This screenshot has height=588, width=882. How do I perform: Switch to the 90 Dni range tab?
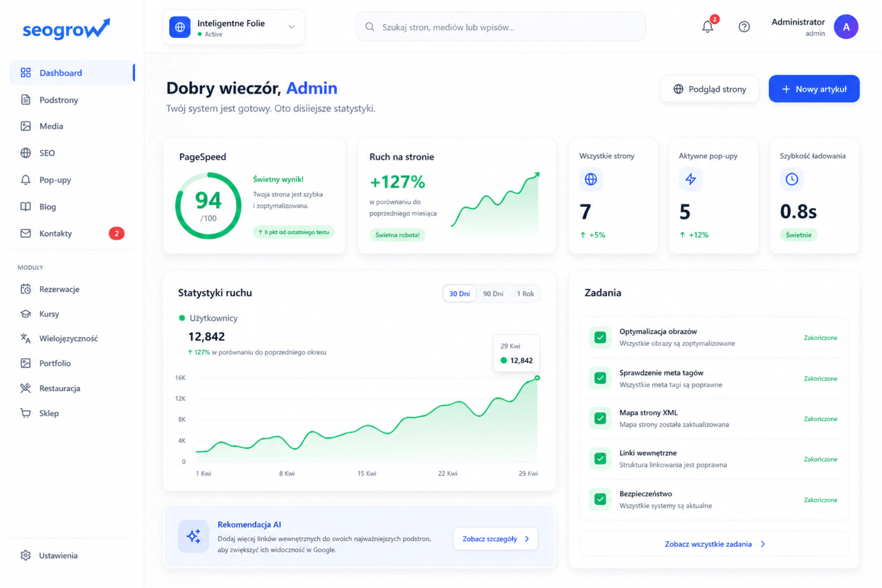493,294
